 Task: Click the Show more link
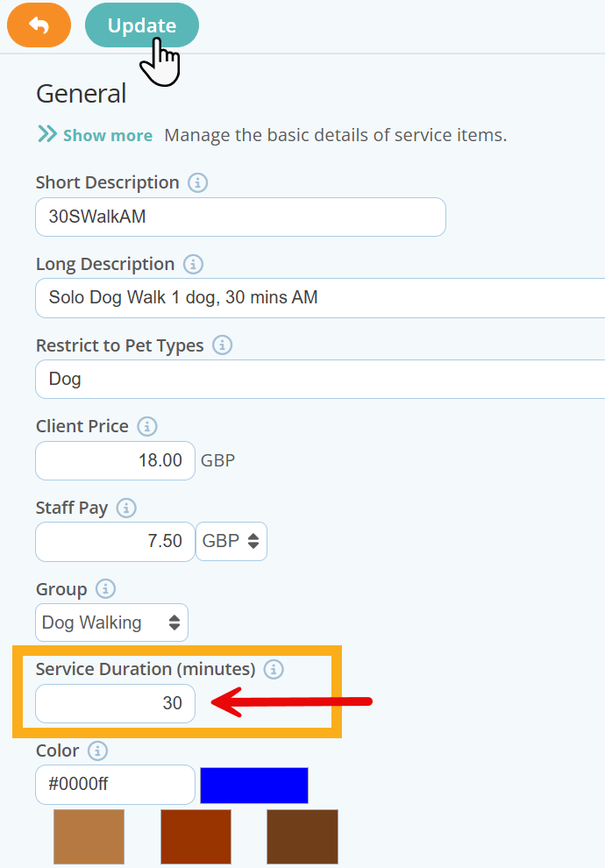(x=106, y=135)
